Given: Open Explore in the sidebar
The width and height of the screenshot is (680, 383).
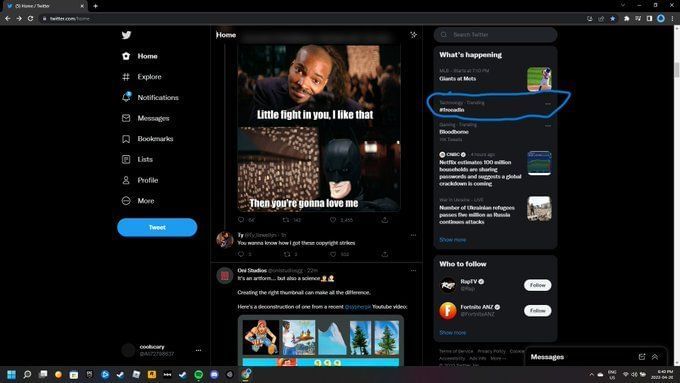Looking at the screenshot, I should pos(141,77).
